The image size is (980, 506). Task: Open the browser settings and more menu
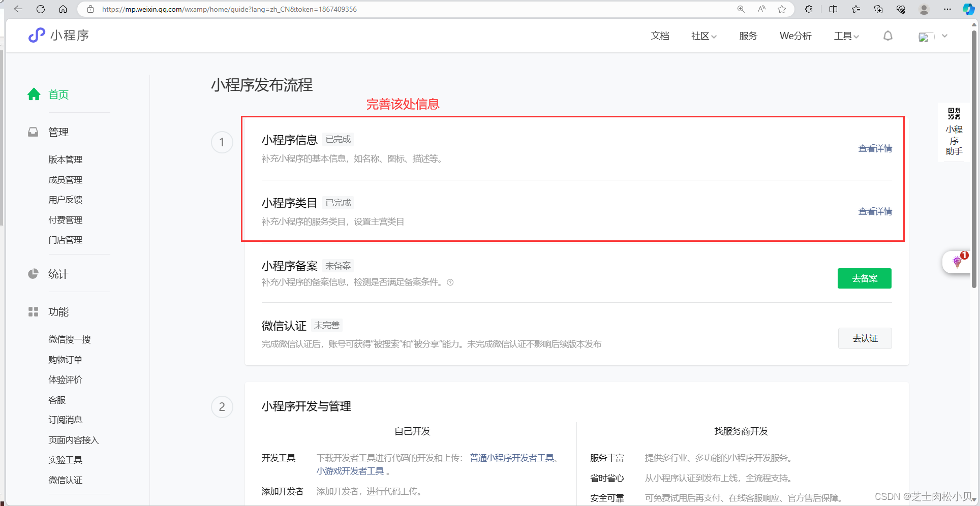click(947, 9)
